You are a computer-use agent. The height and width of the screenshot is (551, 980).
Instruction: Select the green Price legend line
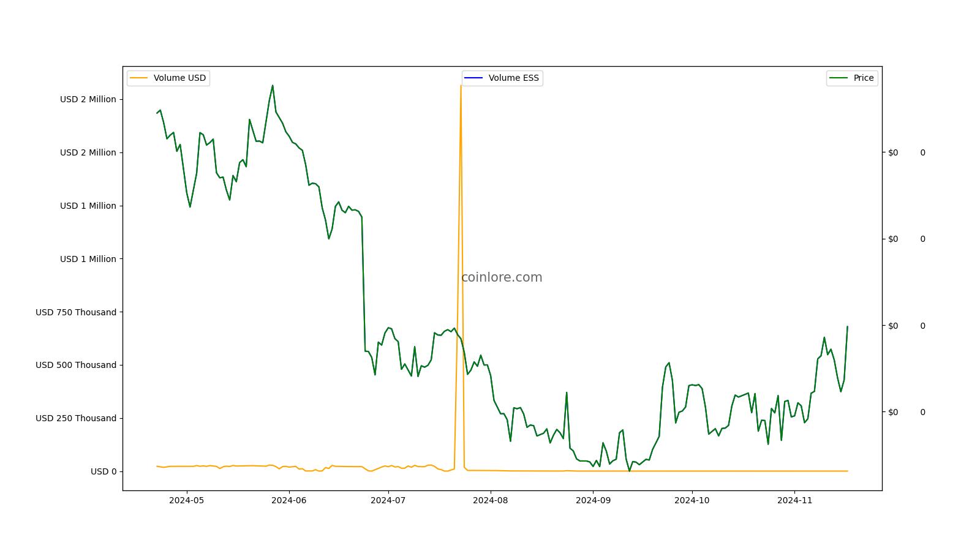(839, 78)
